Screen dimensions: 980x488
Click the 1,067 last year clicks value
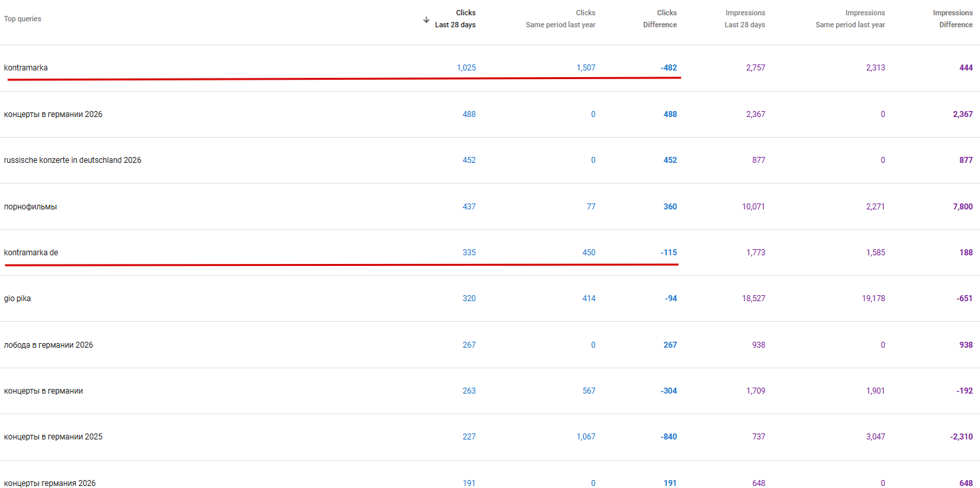[x=586, y=437]
